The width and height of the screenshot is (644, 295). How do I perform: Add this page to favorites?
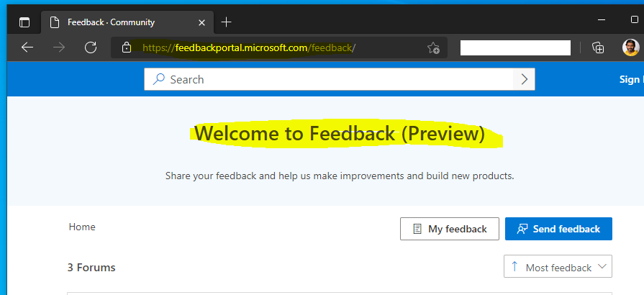coord(433,48)
